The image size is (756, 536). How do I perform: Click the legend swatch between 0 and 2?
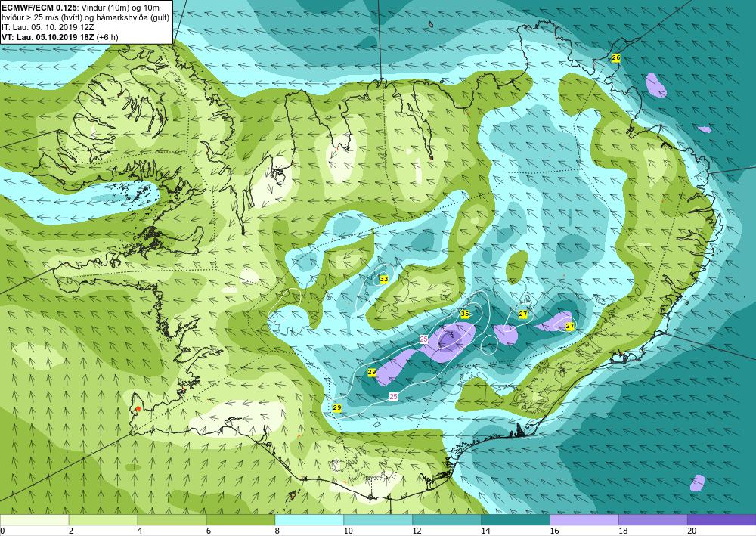pyautogui.click(x=34, y=520)
